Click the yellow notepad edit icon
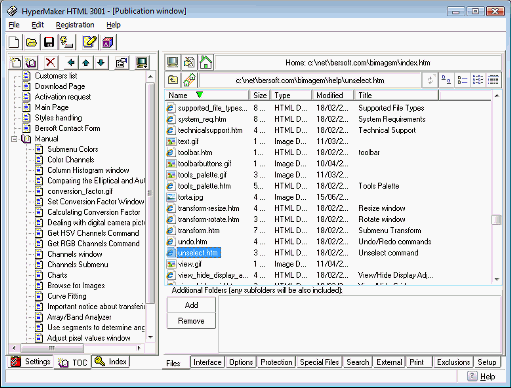Viewport: 511px width, 388px height. tap(89, 42)
